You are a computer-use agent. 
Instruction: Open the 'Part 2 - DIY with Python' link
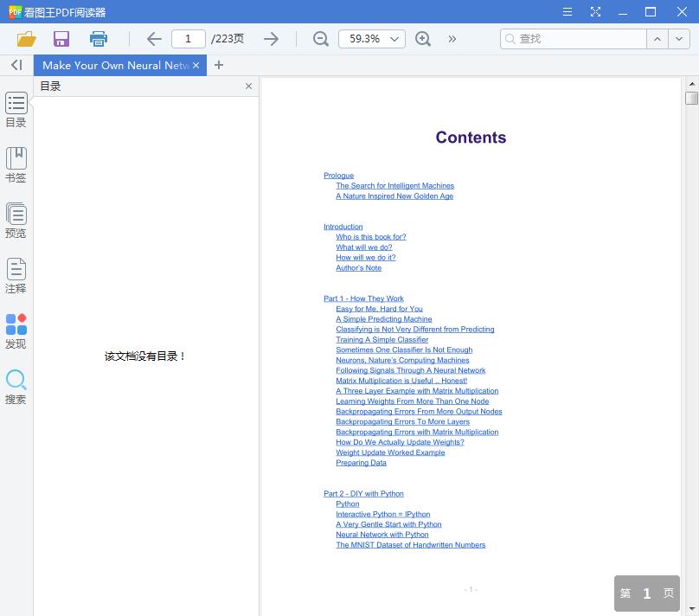tap(363, 494)
